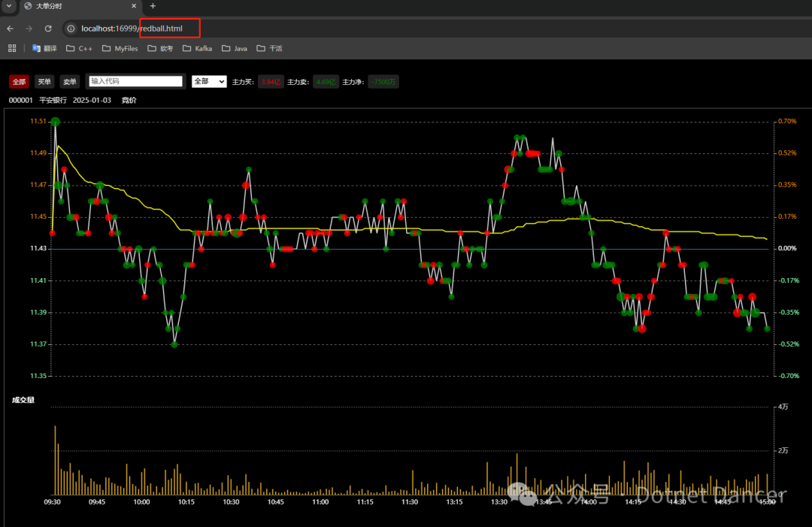Image resolution: width=812 pixels, height=527 pixels.
Task: Click the 主力卖 label
Action: click(x=298, y=82)
